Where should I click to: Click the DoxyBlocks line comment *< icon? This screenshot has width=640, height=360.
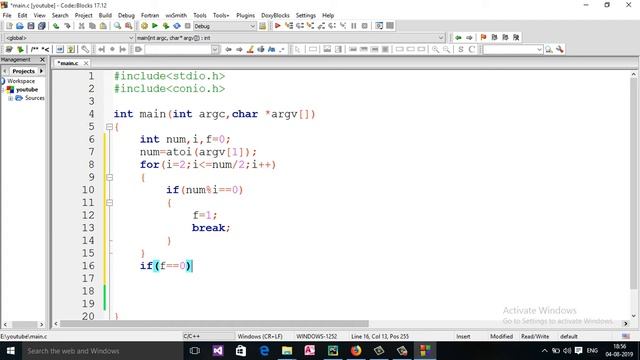[45, 49]
